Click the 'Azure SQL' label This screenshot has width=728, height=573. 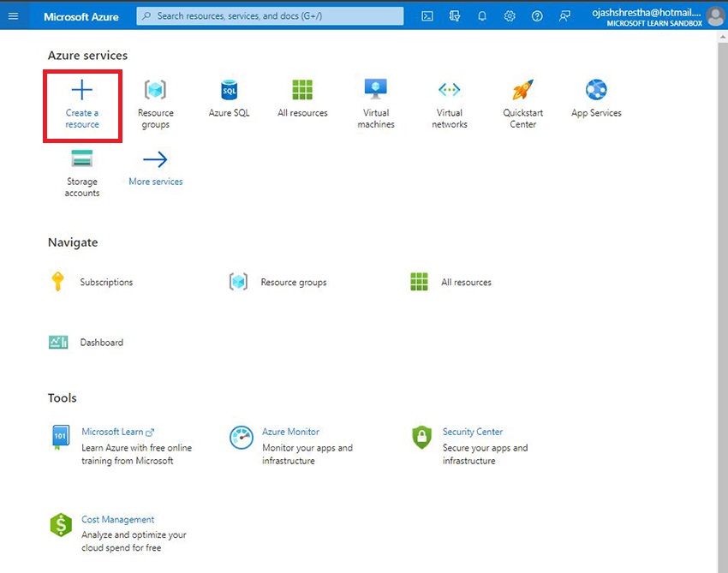[x=229, y=113]
